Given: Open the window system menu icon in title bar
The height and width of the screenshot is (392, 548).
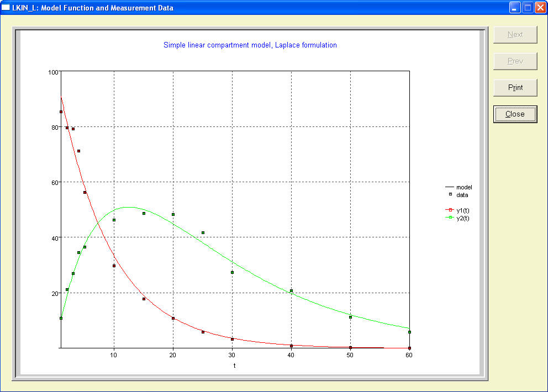Looking at the screenshot, I should [6, 8].
